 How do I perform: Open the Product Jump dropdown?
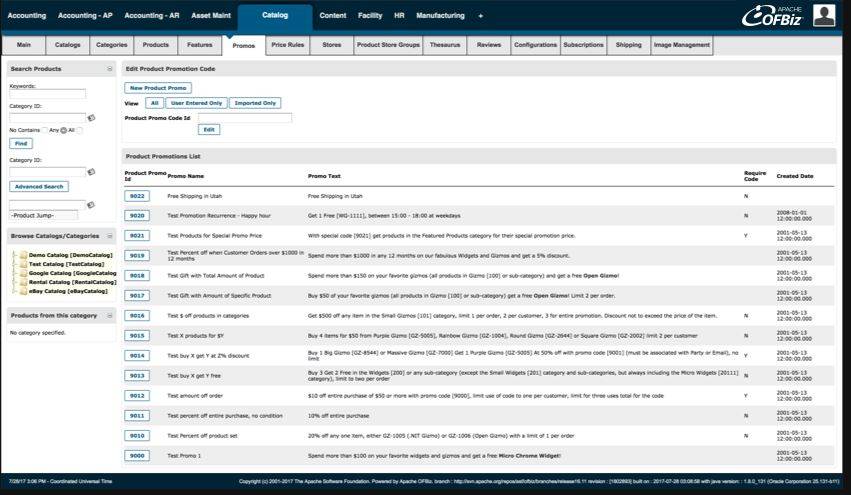pos(43,215)
